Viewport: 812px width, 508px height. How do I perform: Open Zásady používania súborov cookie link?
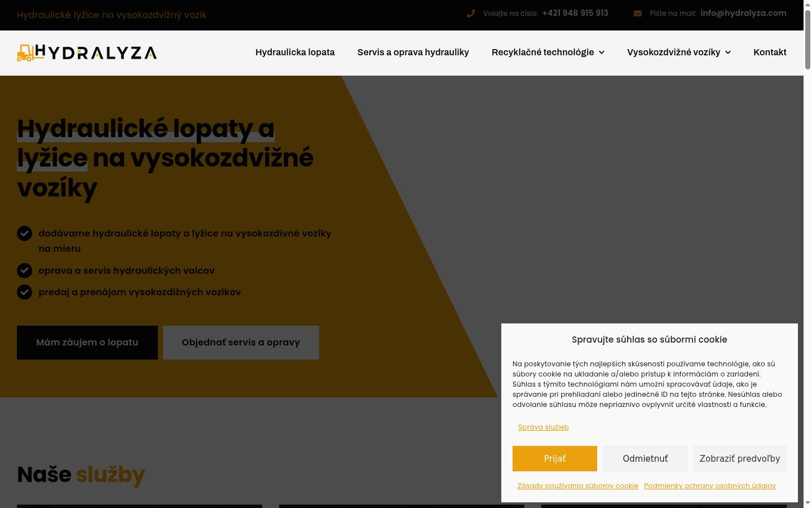pyautogui.click(x=578, y=486)
